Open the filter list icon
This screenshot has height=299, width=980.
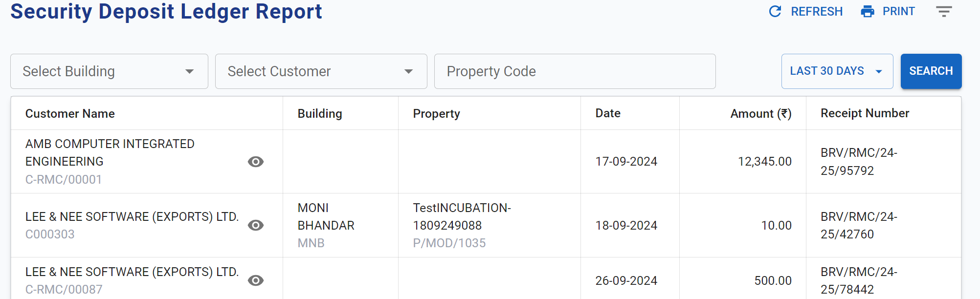click(x=944, y=11)
